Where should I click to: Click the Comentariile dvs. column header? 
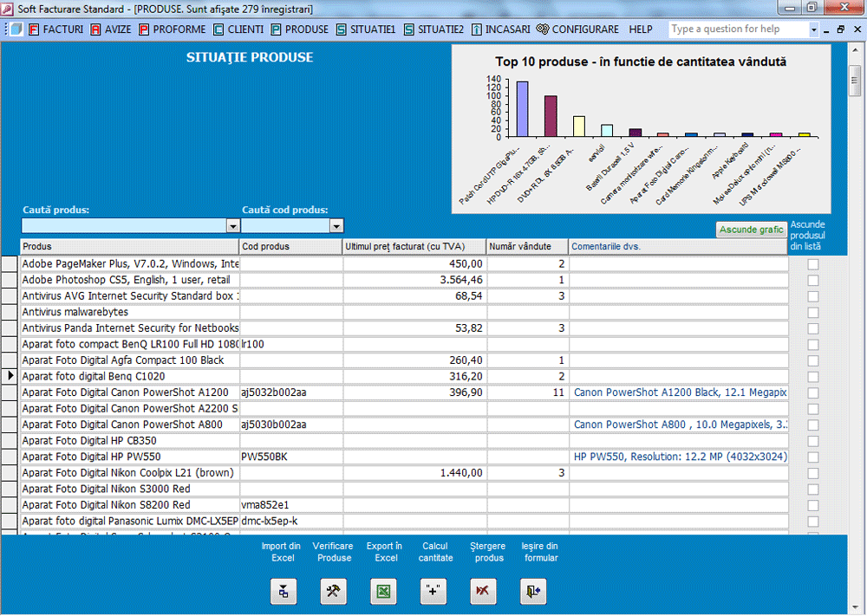click(679, 246)
